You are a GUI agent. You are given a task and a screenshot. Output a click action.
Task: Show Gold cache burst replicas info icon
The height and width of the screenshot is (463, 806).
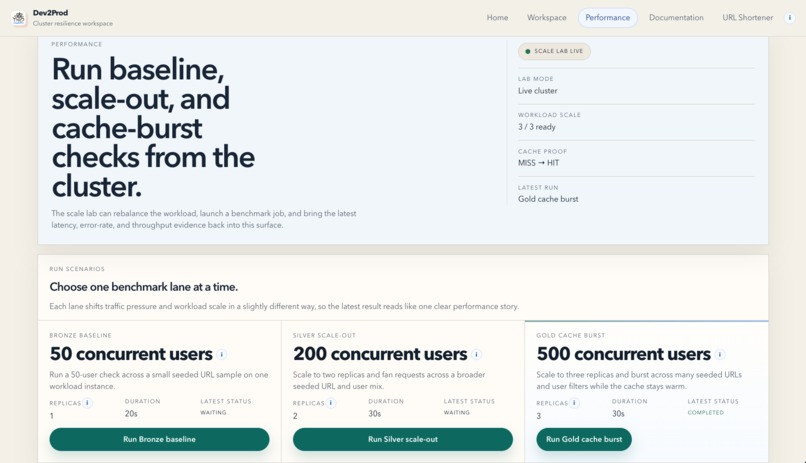click(574, 402)
